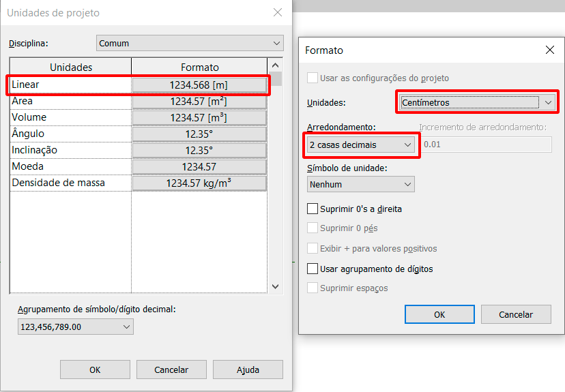Enable Suprimir 0's a direita checkbox
The height and width of the screenshot is (392, 565).
coord(313,209)
